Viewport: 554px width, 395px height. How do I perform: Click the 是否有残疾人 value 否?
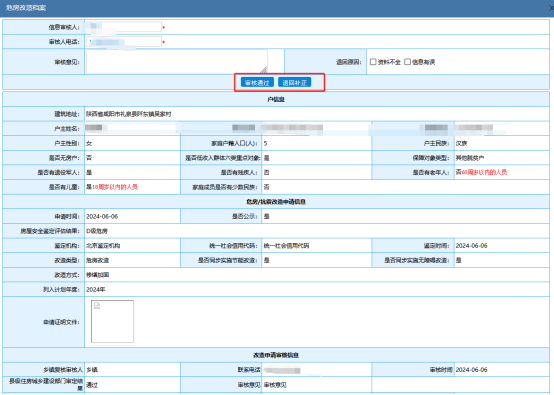(x=266, y=172)
